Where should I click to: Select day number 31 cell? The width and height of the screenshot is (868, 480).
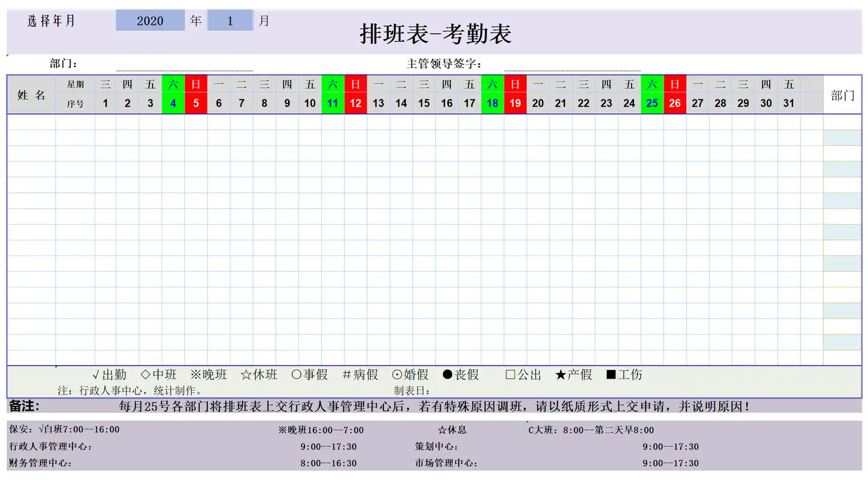point(789,104)
